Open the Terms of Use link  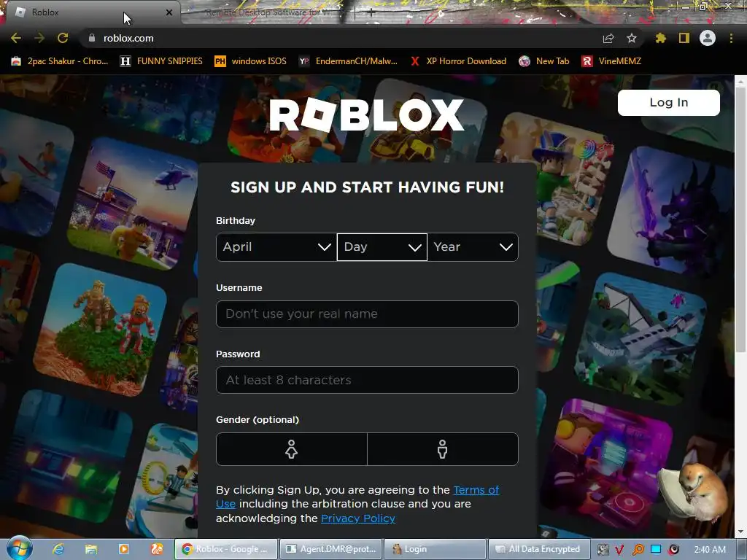point(476,490)
